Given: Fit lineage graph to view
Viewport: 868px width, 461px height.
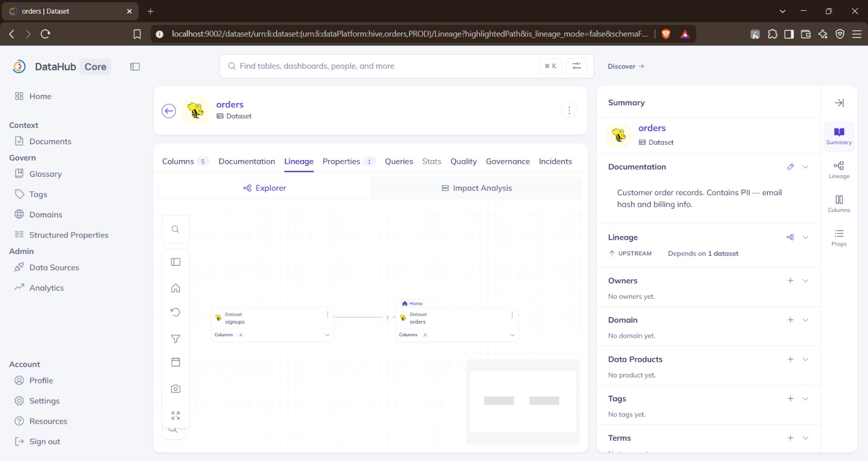Looking at the screenshot, I should [x=176, y=415].
